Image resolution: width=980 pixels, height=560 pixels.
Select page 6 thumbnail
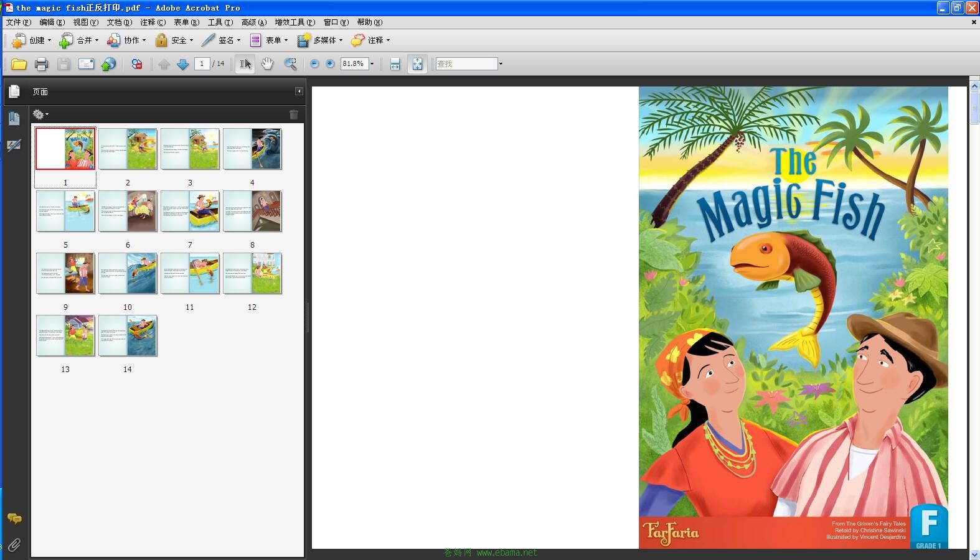click(128, 211)
